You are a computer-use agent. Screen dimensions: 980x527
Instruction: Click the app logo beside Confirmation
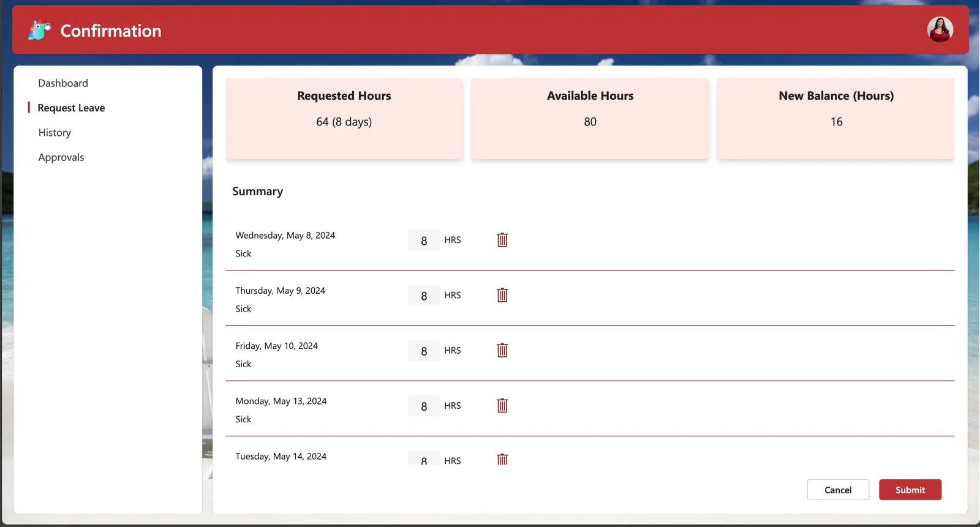[40, 30]
